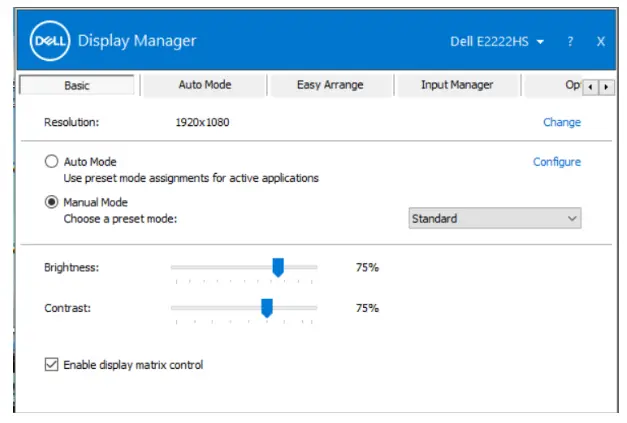Switch to the Basic tab

pyautogui.click(x=77, y=85)
